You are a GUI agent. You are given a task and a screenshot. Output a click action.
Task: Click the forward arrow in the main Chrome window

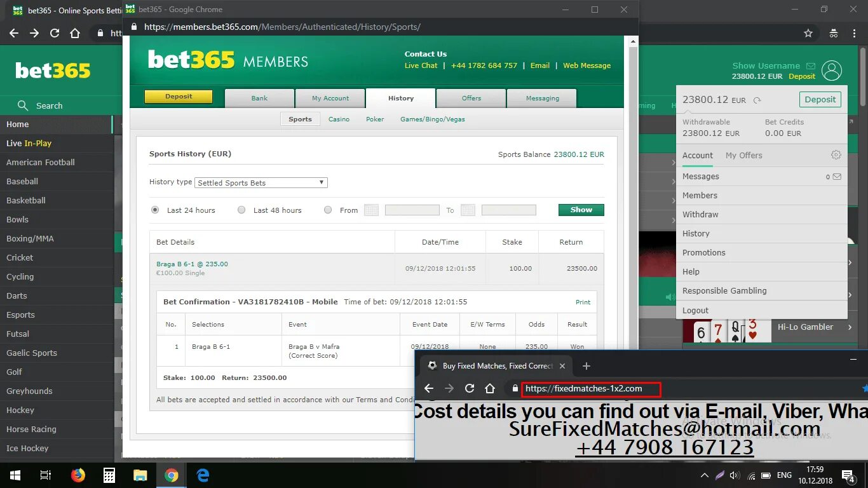(34, 33)
